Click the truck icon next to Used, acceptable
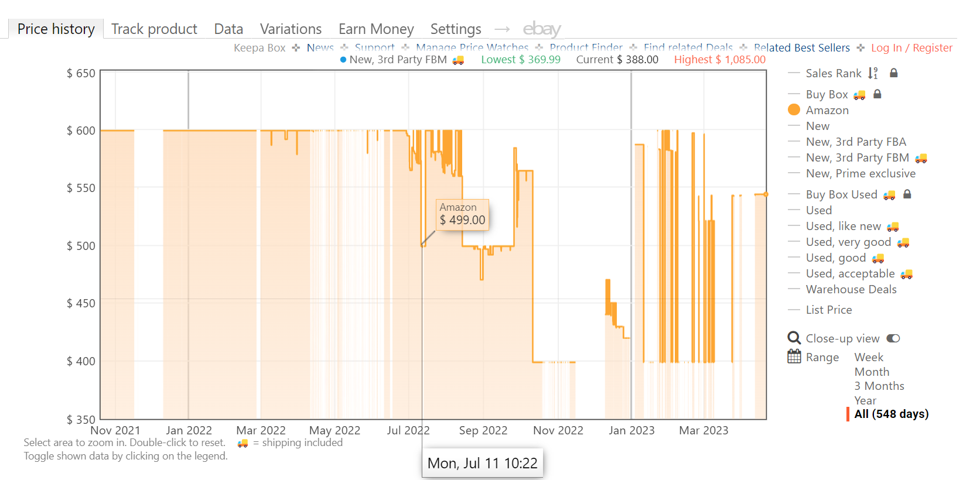 (906, 274)
